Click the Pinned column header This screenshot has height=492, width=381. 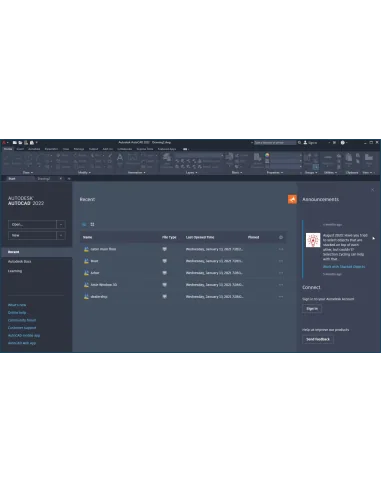253,237
